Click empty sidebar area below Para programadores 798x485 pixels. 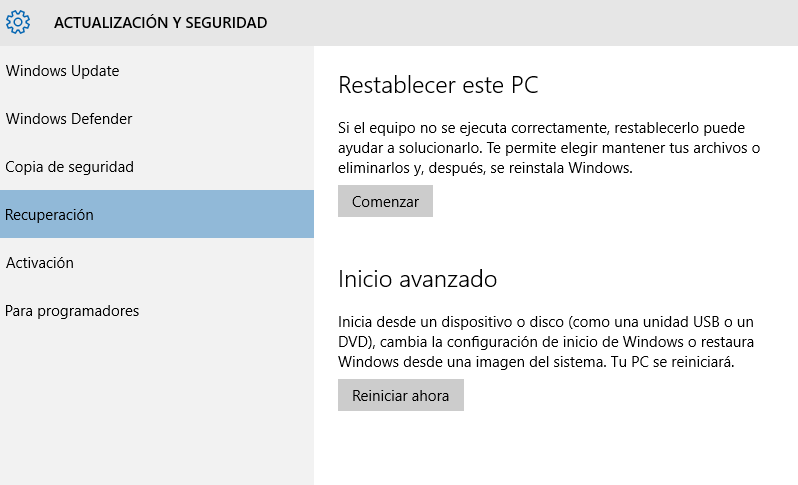(156, 400)
